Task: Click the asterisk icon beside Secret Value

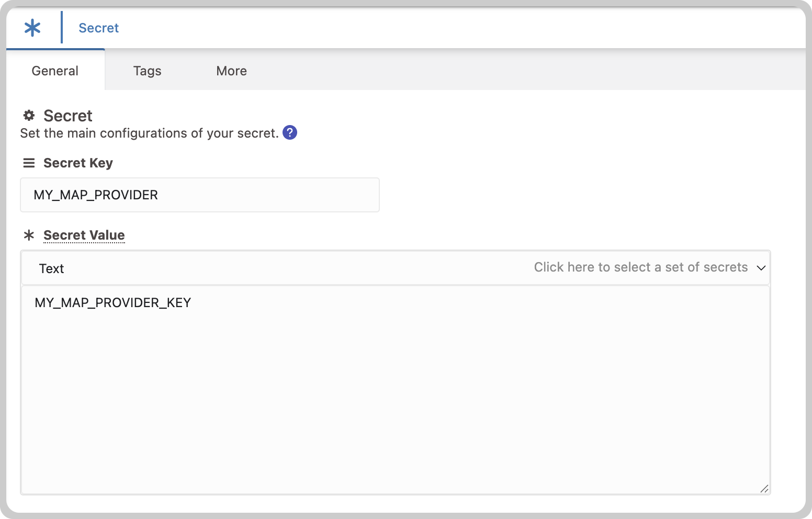Action: point(29,235)
